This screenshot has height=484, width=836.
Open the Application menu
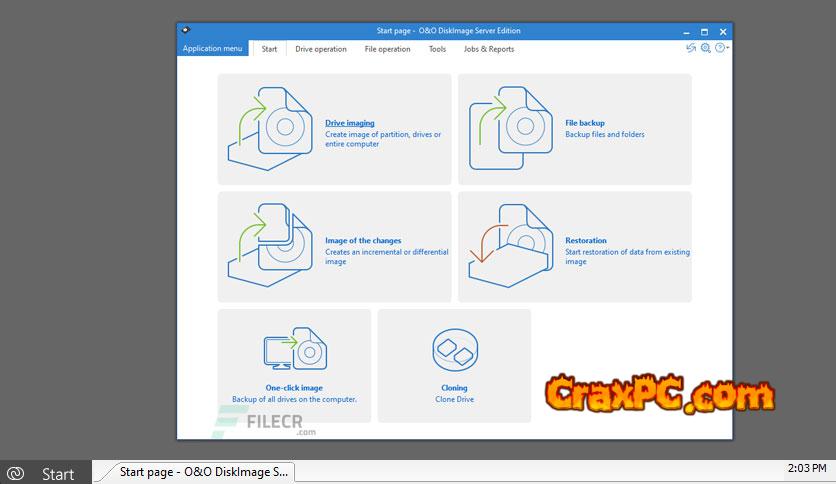click(x=212, y=49)
